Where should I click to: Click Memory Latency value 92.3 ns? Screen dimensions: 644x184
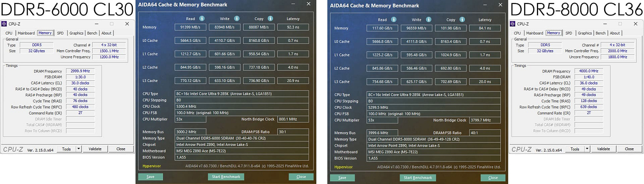[293, 27]
